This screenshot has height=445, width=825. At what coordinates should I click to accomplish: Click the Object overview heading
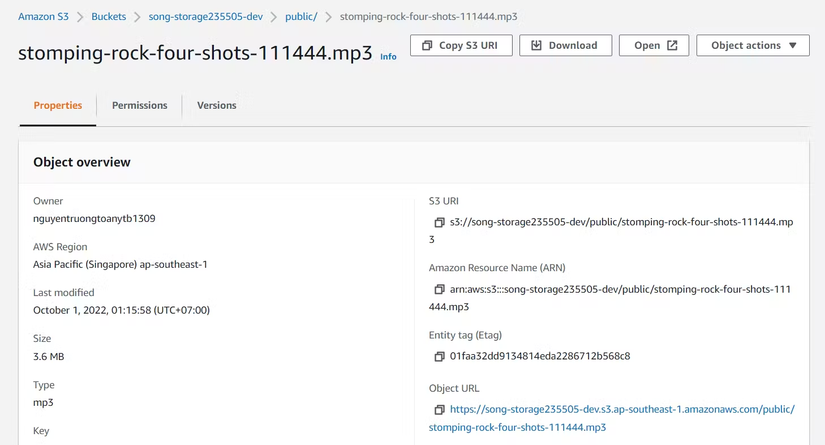(82, 162)
